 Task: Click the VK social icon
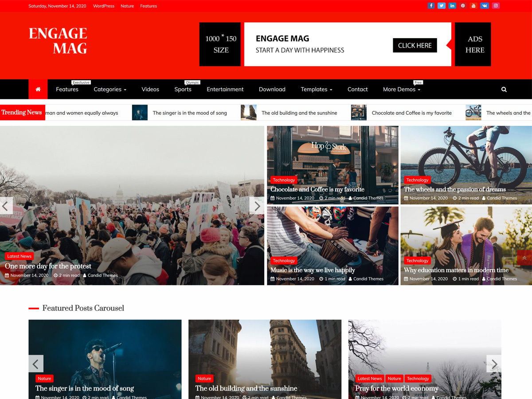point(485,5)
